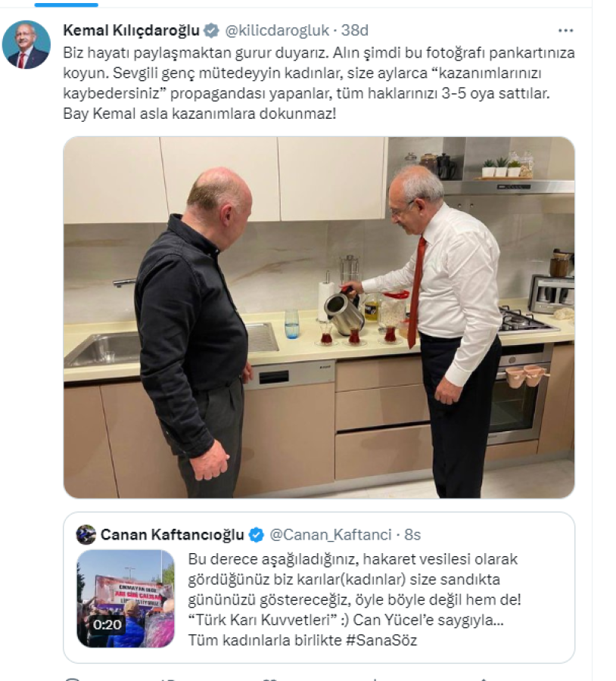
Task: Click Kemal Kılıçdaroğlu's profile avatar
Action: click(26, 45)
